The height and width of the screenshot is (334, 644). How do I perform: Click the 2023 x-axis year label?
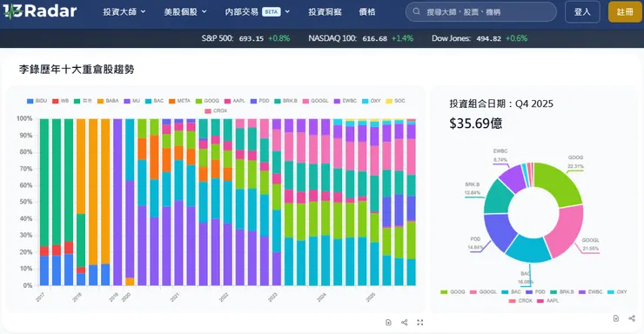(x=272, y=297)
